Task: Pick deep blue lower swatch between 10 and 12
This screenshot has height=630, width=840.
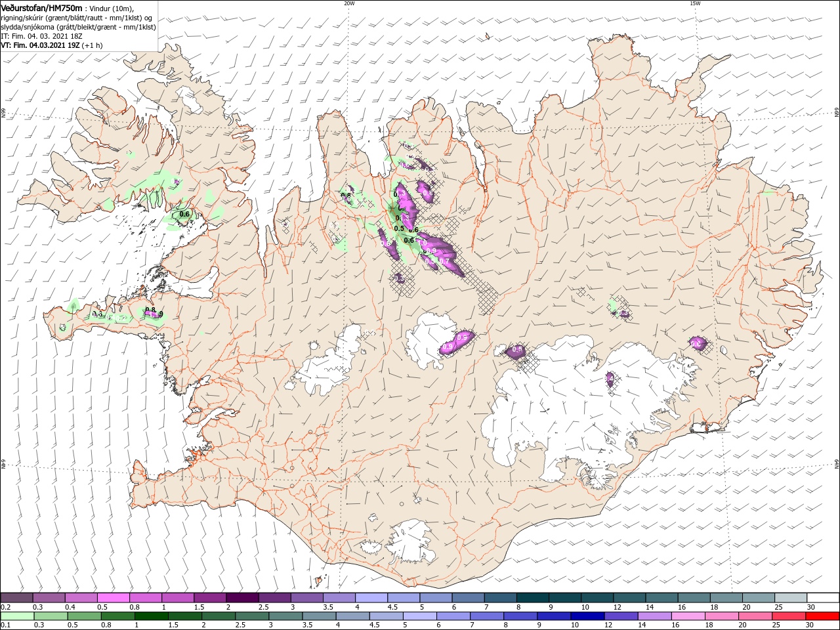Action: pyautogui.click(x=587, y=616)
